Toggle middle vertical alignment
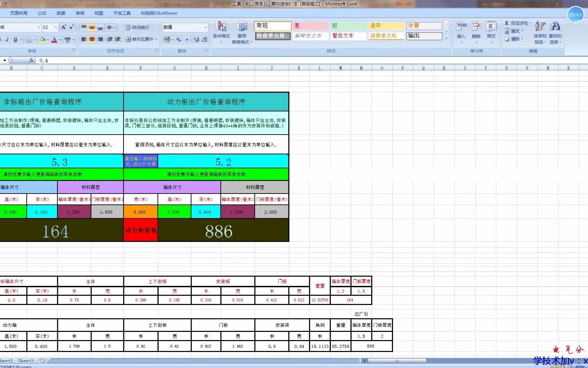The height and width of the screenshot is (368, 588). point(92,27)
